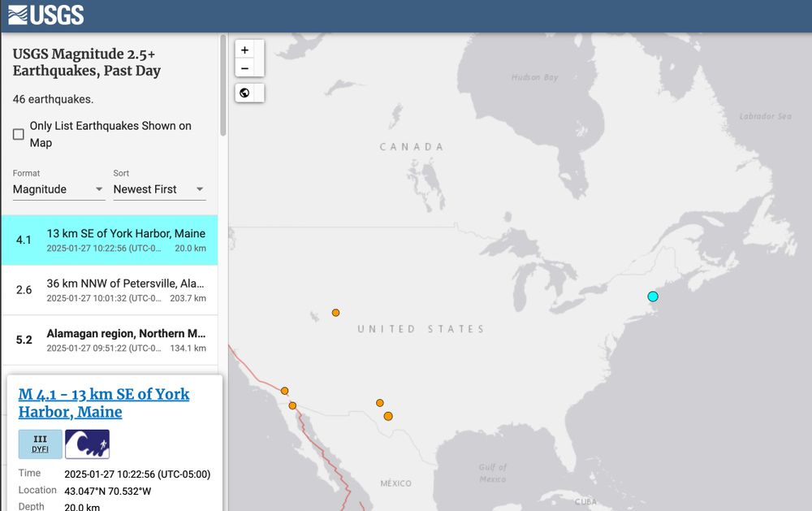This screenshot has height=511, width=812.
Task: Click the 5.2 magnitude value
Action: click(x=24, y=340)
